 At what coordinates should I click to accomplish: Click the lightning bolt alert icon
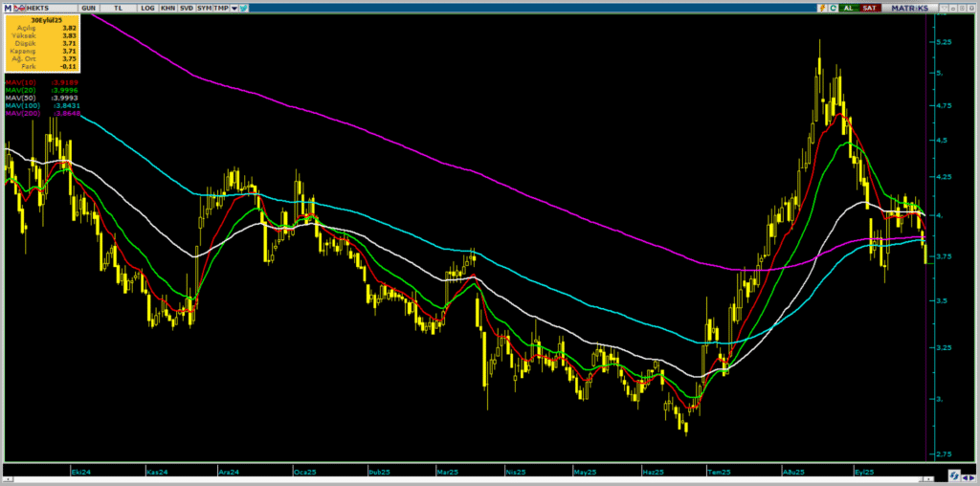pyautogui.click(x=820, y=7)
